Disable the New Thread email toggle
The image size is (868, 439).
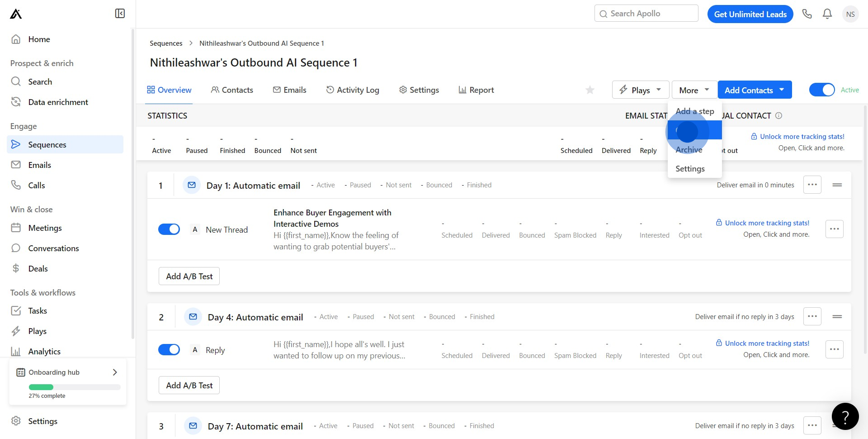(169, 229)
